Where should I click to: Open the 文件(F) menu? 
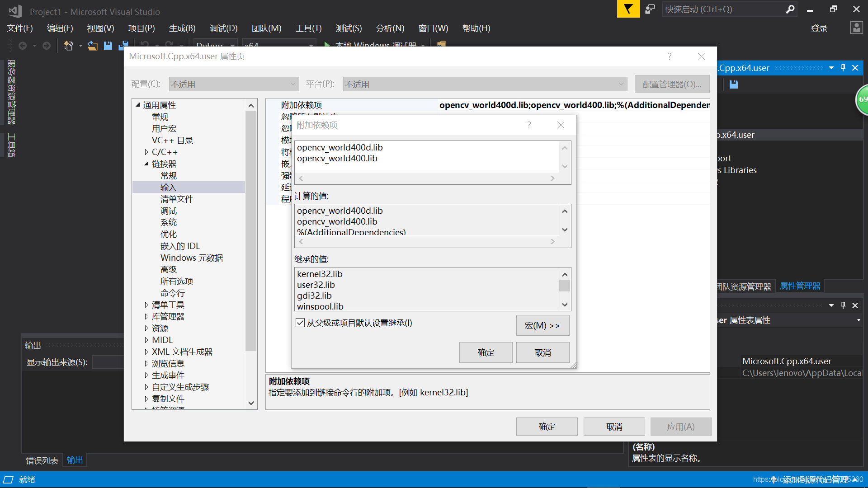pyautogui.click(x=20, y=28)
